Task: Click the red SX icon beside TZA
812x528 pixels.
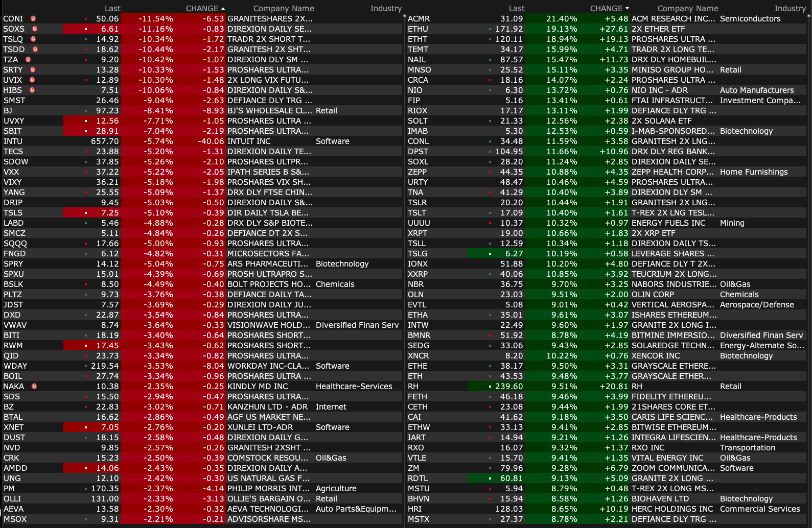Action: click(28, 60)
